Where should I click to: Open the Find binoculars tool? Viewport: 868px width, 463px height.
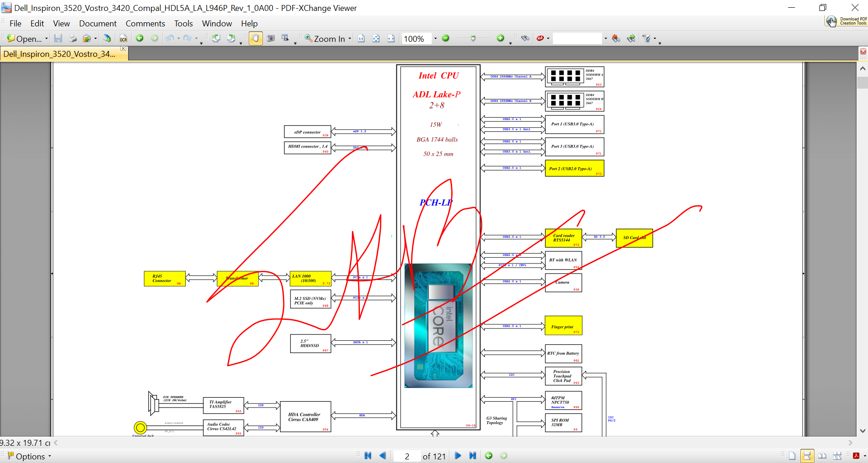point(525,39)
